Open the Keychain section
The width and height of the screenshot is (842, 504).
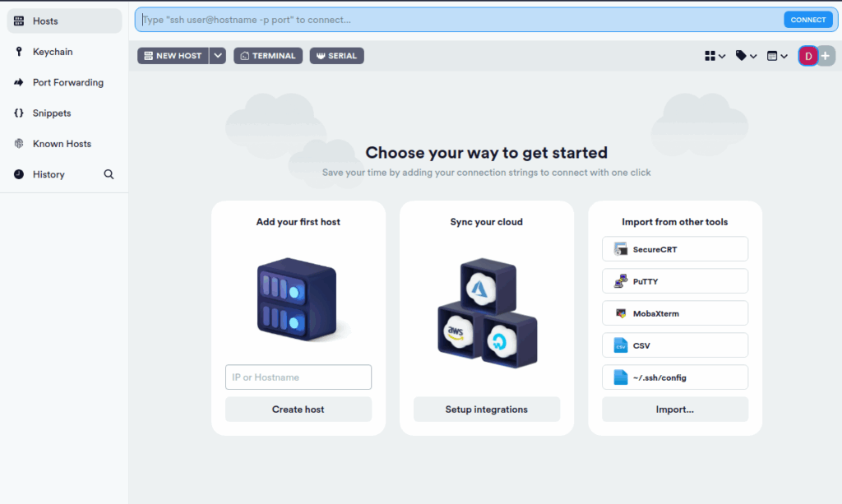tap(64, 52)
